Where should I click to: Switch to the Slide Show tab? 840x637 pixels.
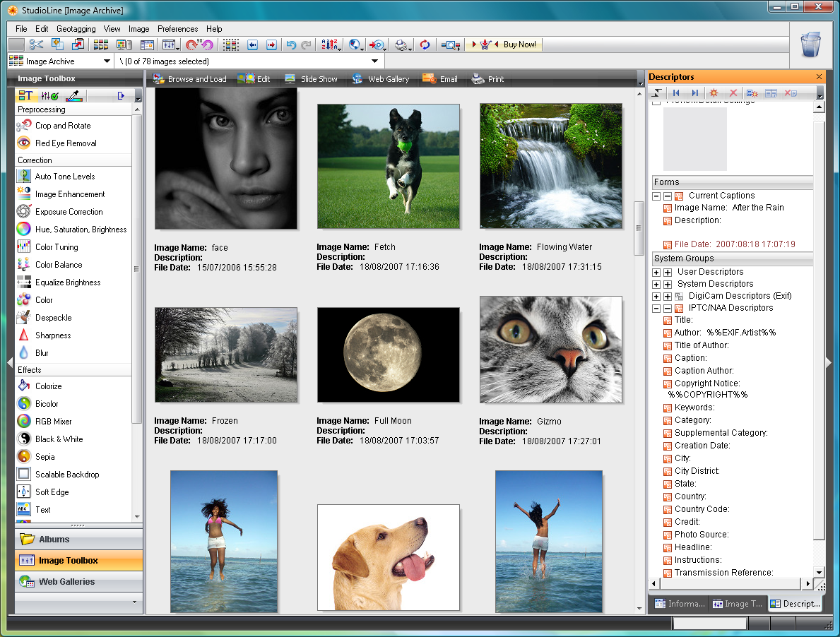(x=311, y=79)
